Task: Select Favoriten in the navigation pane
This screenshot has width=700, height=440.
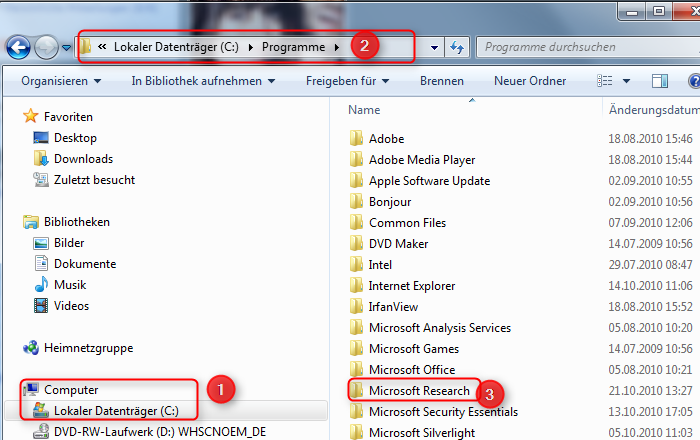Action: point(68,117)
